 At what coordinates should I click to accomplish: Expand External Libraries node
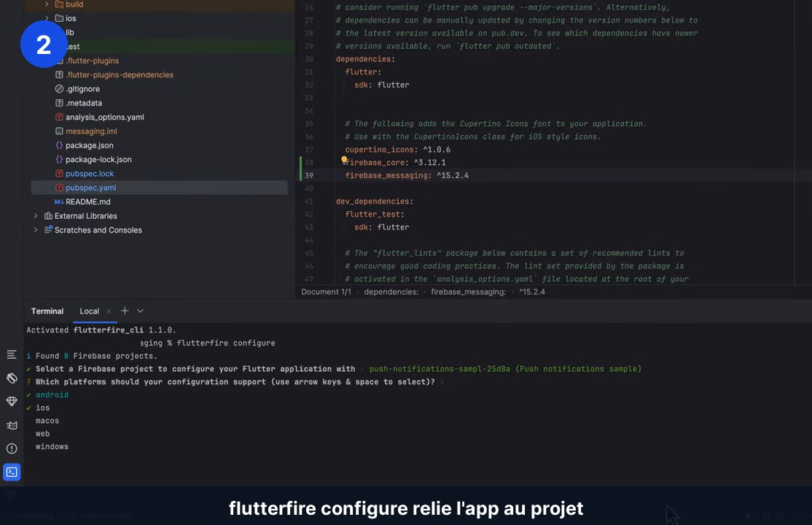36,216
